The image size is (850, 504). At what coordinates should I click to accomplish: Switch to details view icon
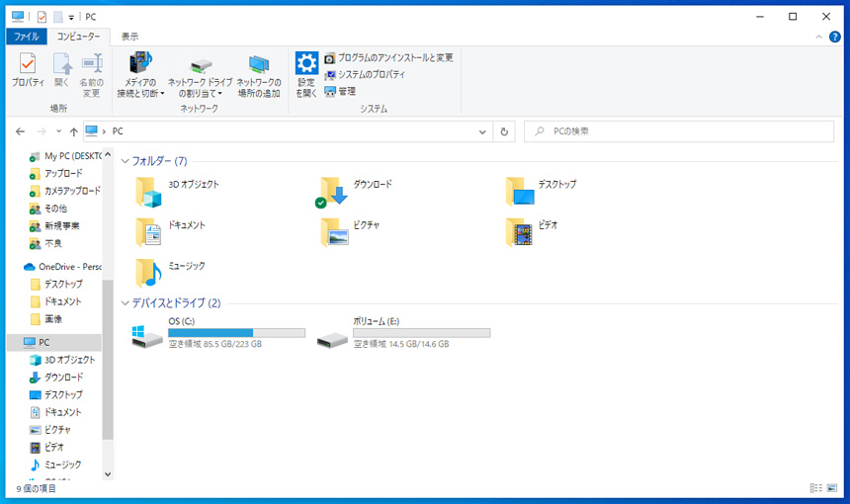(815, 488)
